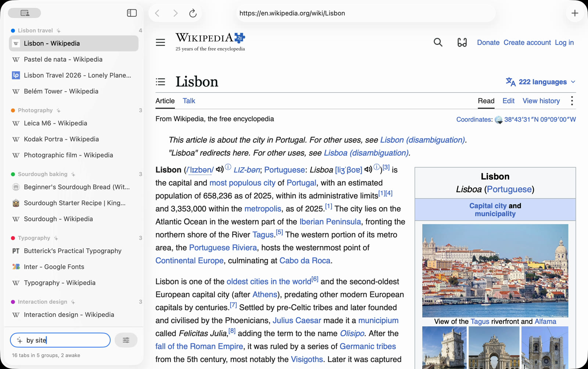Screen dimensions: 588x369
Task: Click sparkle icon beside Photography group
Action: [x=59, y=110]
